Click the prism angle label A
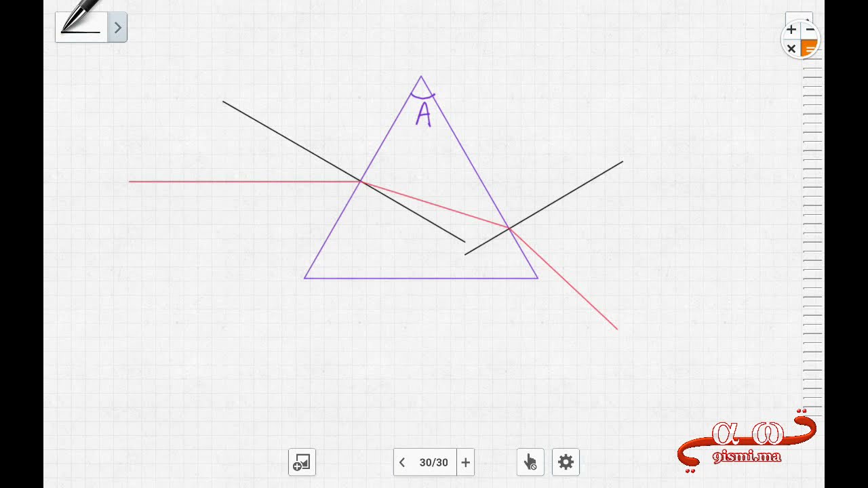Screen dimensions: 868x488 [x=424, y=115]
